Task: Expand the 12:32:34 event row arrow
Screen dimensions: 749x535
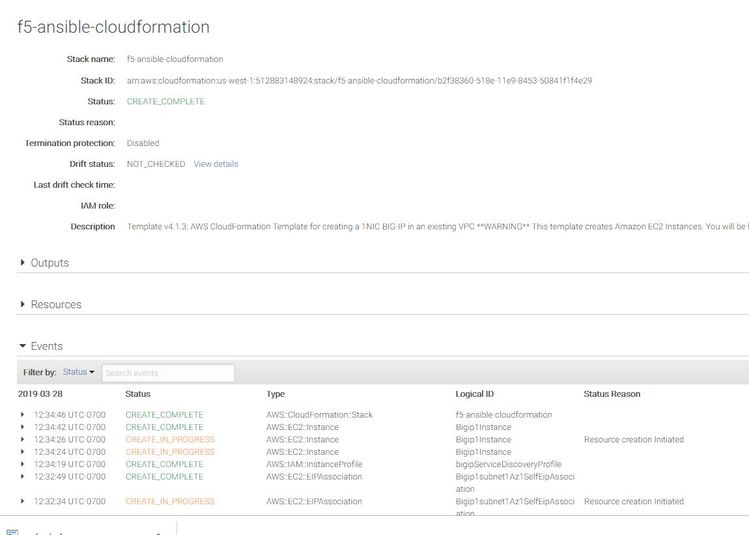Action: coord(22,502)
